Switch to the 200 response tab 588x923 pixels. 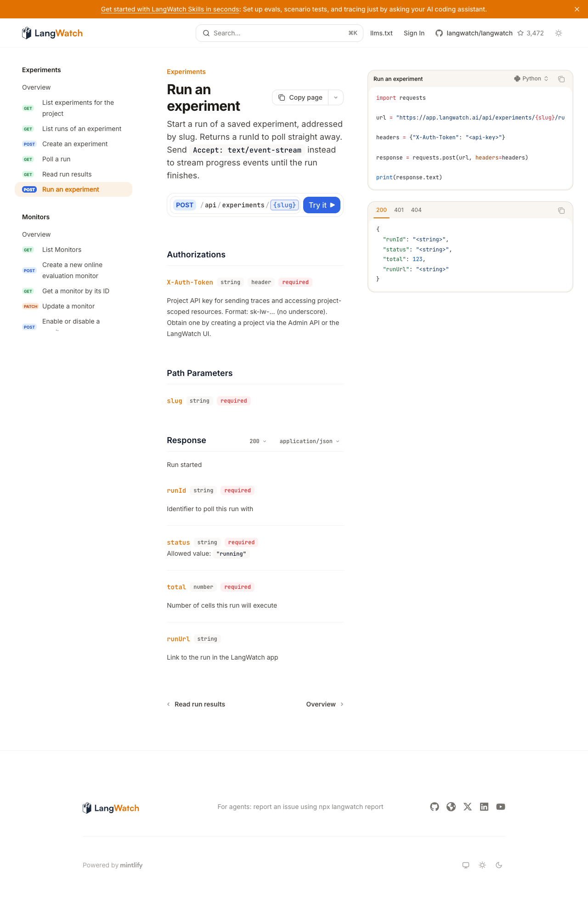pyautogui.click(x=381, y=210)
